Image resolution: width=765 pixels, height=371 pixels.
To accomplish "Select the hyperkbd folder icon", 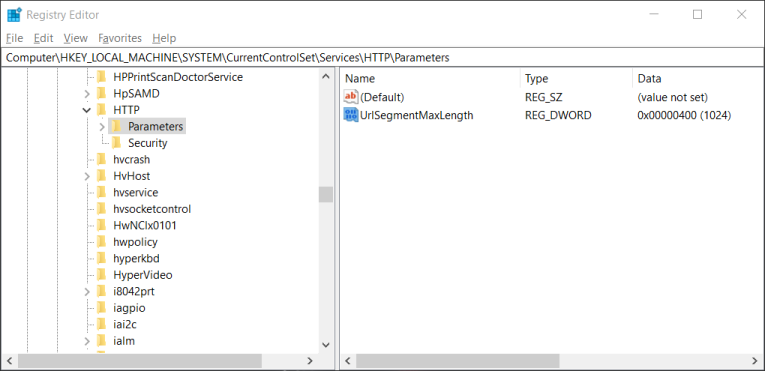I will click(101, 258).
